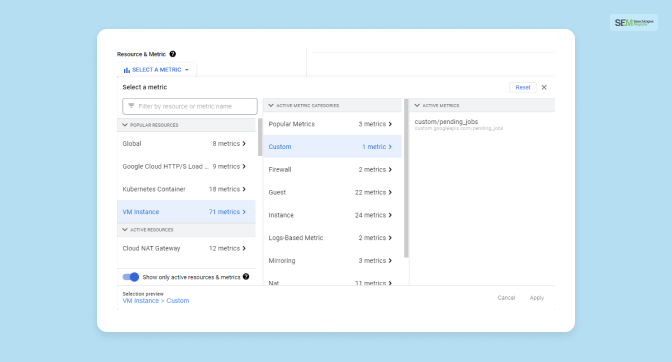Collapse the Active Resources section
The height and width of the screenshot is (362, 672).
pos(125,230)
